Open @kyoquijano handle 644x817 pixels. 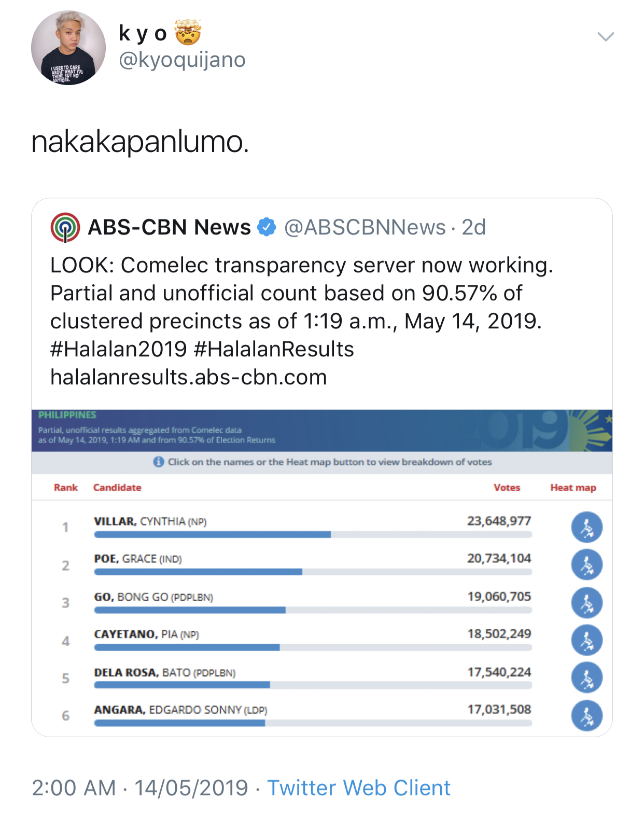point(182,60)
